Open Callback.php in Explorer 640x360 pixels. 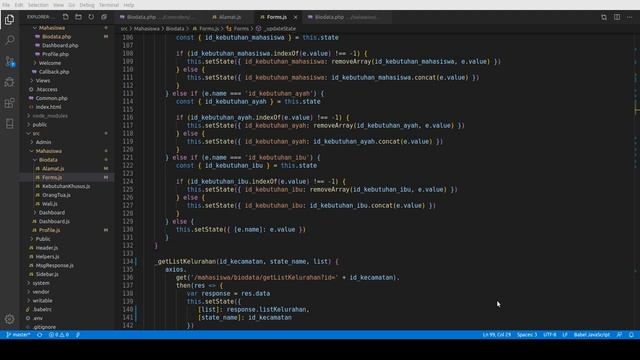(x=54, y=71)
